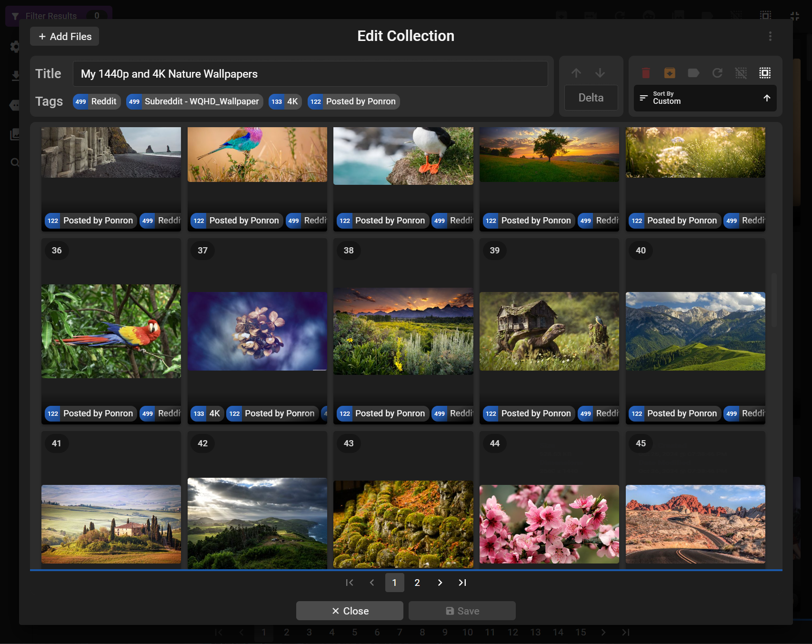Click the search icon in left sidebar
Image resolution: width=812 pixels, height=644 pixels.
point(15,162)
